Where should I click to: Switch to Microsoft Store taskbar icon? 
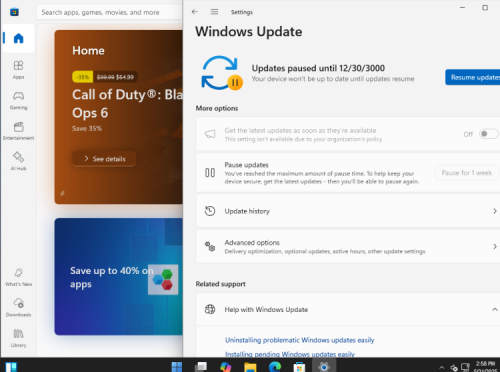point(299,367)
